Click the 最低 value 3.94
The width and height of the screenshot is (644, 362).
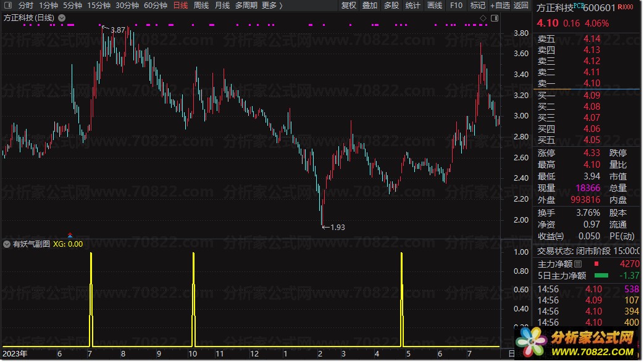click(x=592, y=176)
